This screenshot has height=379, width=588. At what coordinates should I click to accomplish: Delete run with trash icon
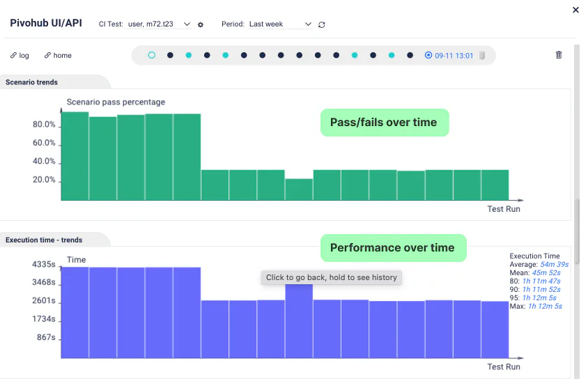(559, 55)
